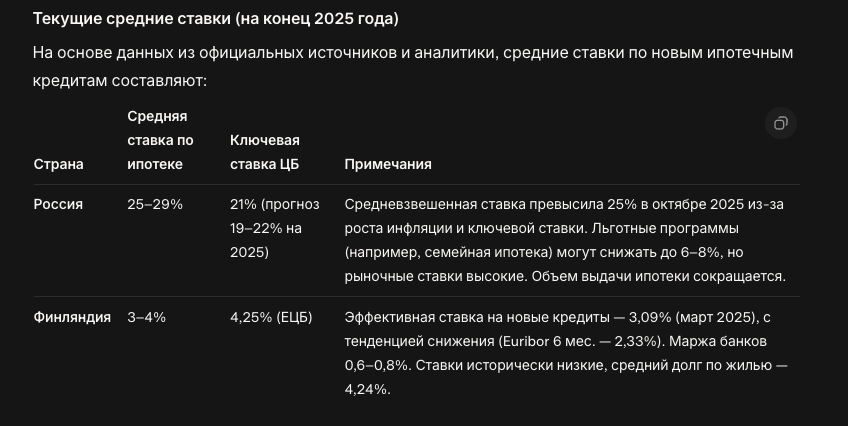Click the Russia notes text cell
Viewport: 848px width, 426px height.
565,240
